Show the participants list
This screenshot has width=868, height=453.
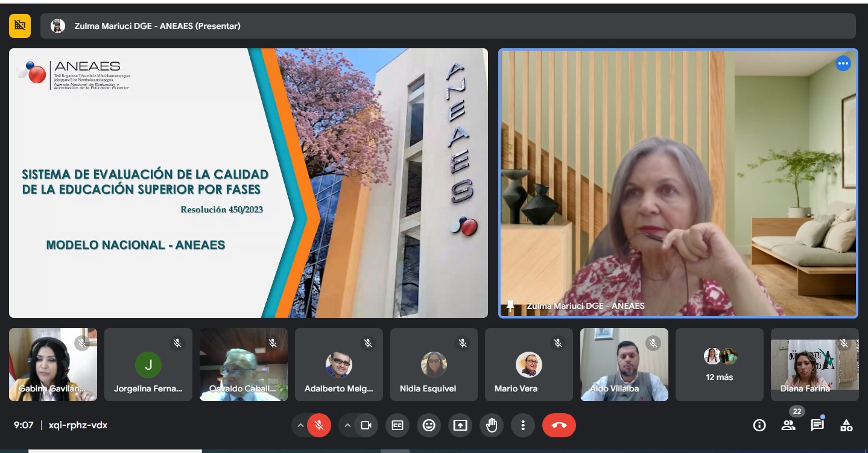(x=788, y=425)
